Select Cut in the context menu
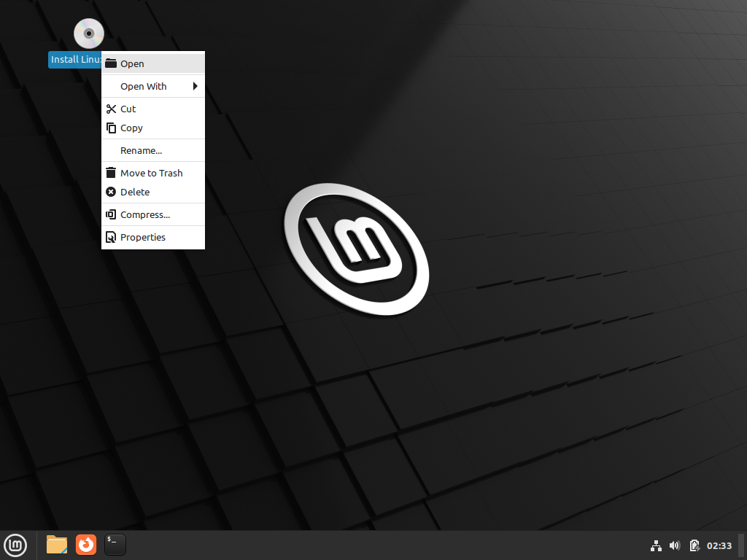Image resolution: width=747 pixels, height=560 pixels. (x=153, y=109)
